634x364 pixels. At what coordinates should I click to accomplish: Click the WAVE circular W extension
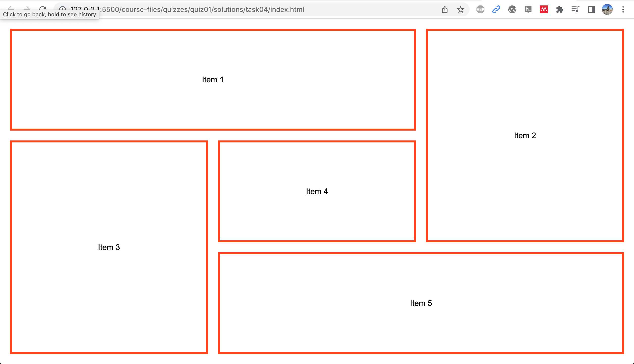[x=512, y=9]
